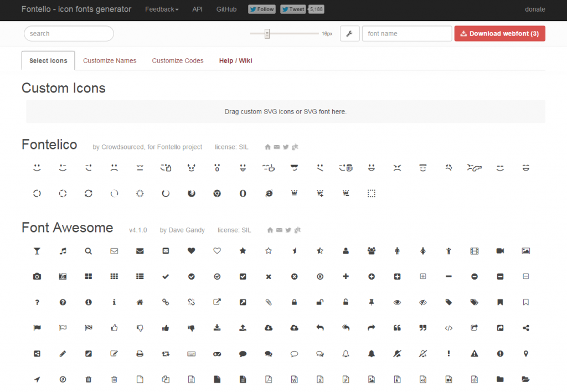Select the solid heart icon
This screenshot has height=392, width=567.
click(191, 251)
